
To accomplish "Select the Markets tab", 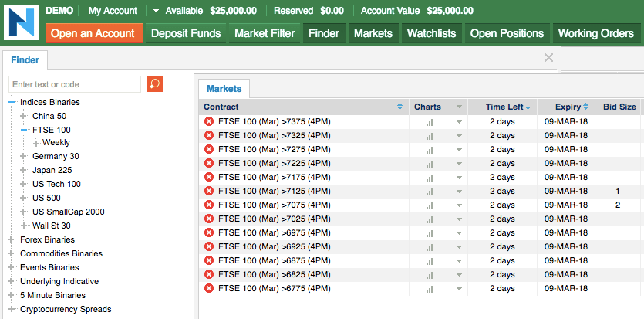I will [x=224, y=88].
